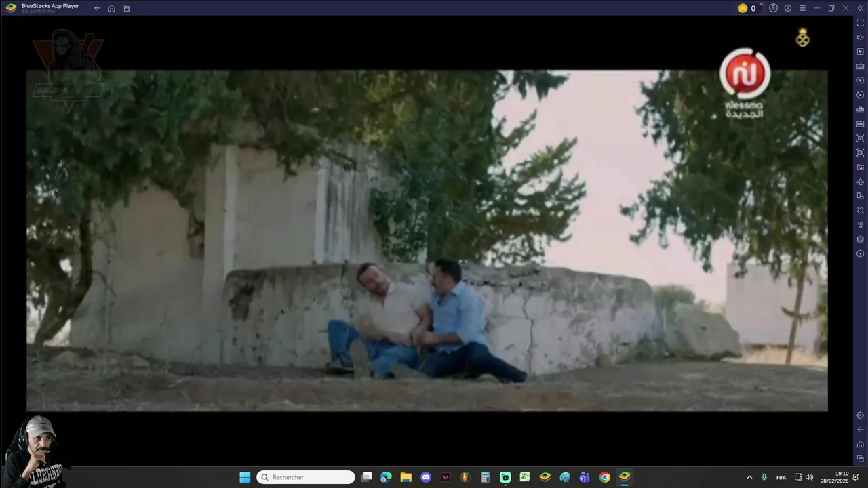The height and width of the screenshot is (488, 868).
Task: Go back with the title bar arrow
Action: (x=97, y=8)
